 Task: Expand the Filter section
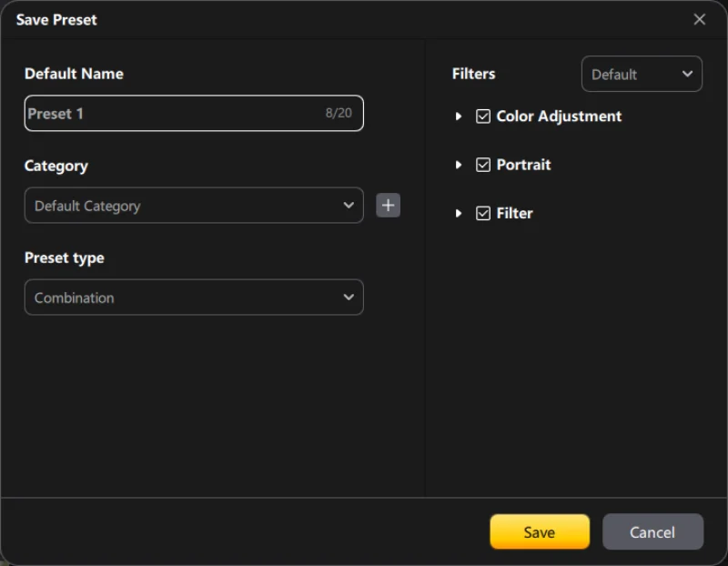coord(459,213)
